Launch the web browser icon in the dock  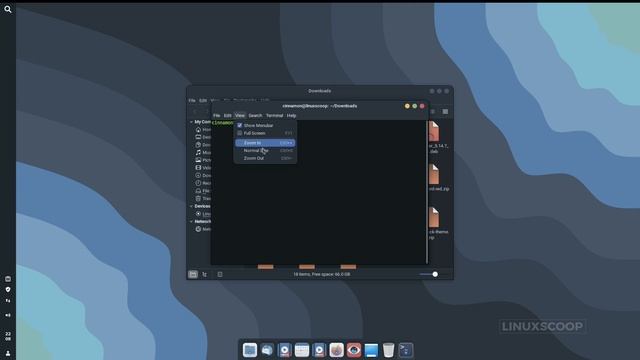(336, 350)
